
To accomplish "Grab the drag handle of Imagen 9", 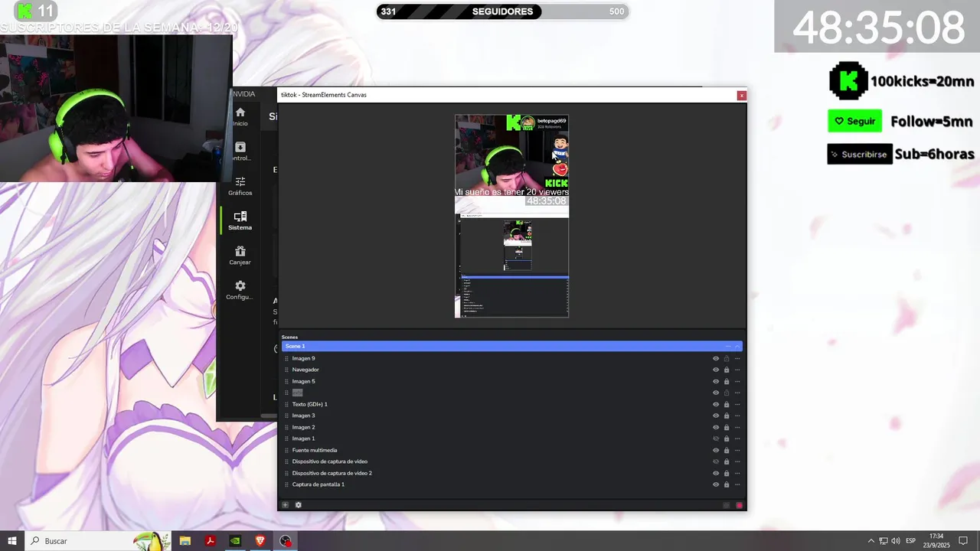I will click(287, 358).
